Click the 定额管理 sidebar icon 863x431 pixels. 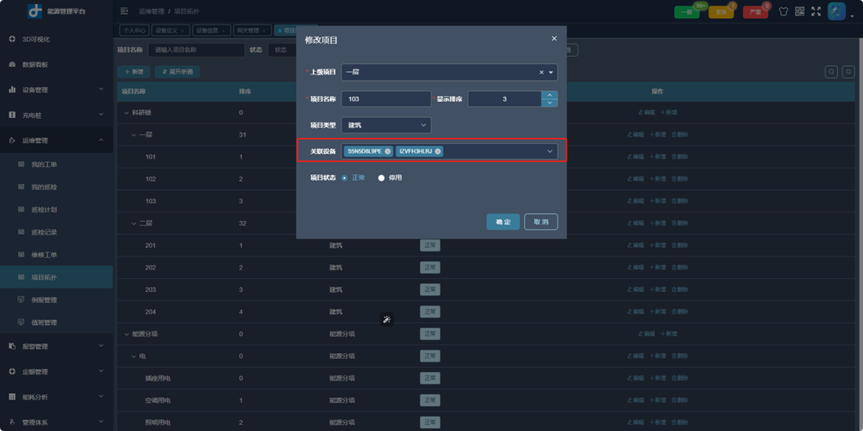(x=12, y=372)
